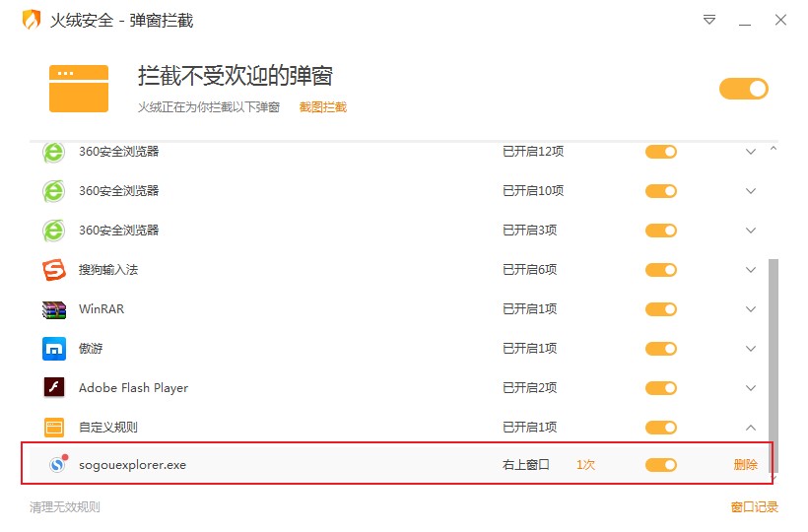Click the 自定义规则 label
The height and width of the screenshot is (532, 808).
coord(108,428)
